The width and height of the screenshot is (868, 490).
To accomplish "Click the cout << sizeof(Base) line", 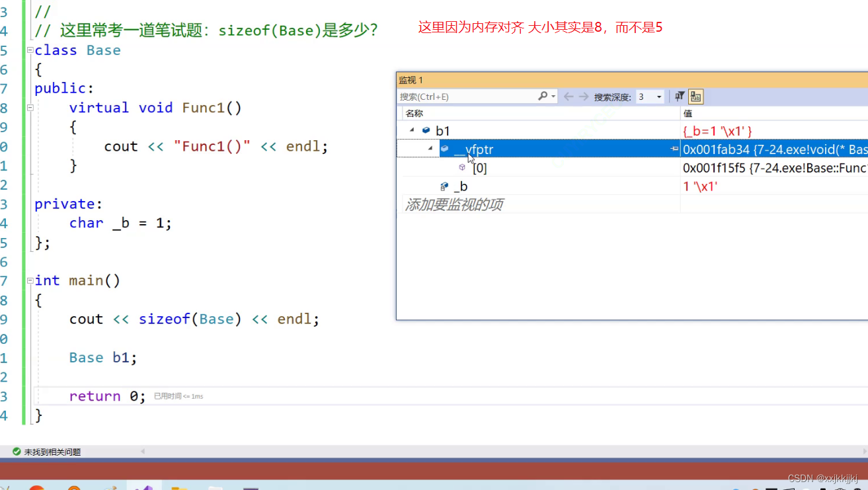I will (x=194, y=319).
